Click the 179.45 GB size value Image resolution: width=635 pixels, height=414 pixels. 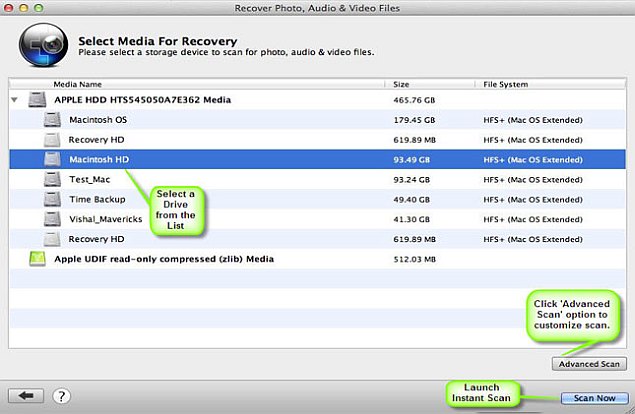[x=414, y=120]
